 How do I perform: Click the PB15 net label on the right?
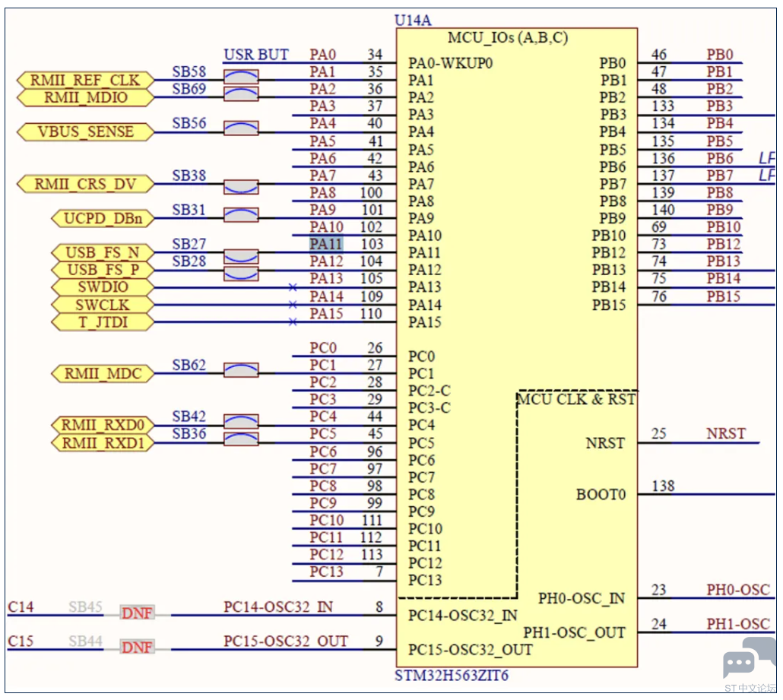[723, 296]
